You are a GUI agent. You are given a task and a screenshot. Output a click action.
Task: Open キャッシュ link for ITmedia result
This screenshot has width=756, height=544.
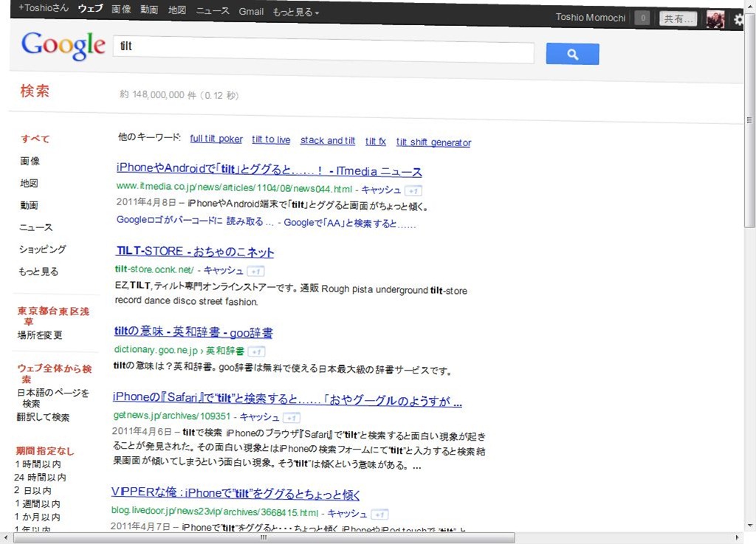(381, 190)
